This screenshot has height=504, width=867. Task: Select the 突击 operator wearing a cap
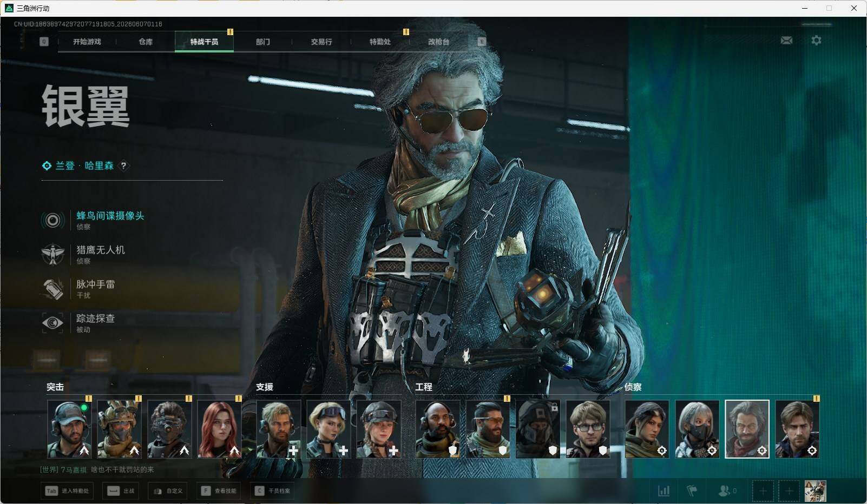click(69, 429)
